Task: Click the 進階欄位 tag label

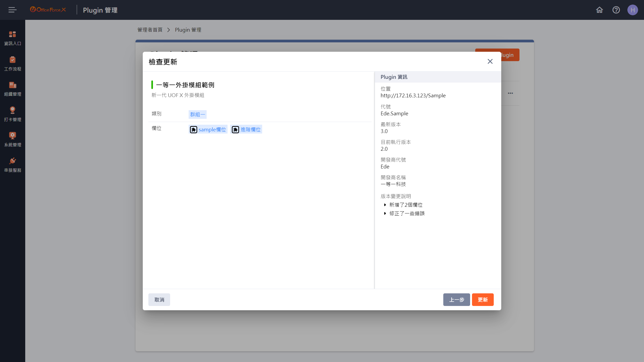Action: (250, 130)
